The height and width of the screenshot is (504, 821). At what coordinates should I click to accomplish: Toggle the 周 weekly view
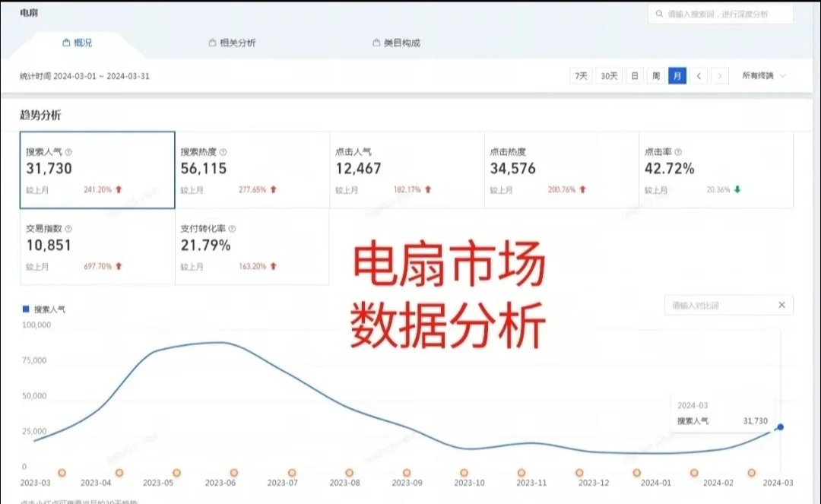tap(655, 75)
